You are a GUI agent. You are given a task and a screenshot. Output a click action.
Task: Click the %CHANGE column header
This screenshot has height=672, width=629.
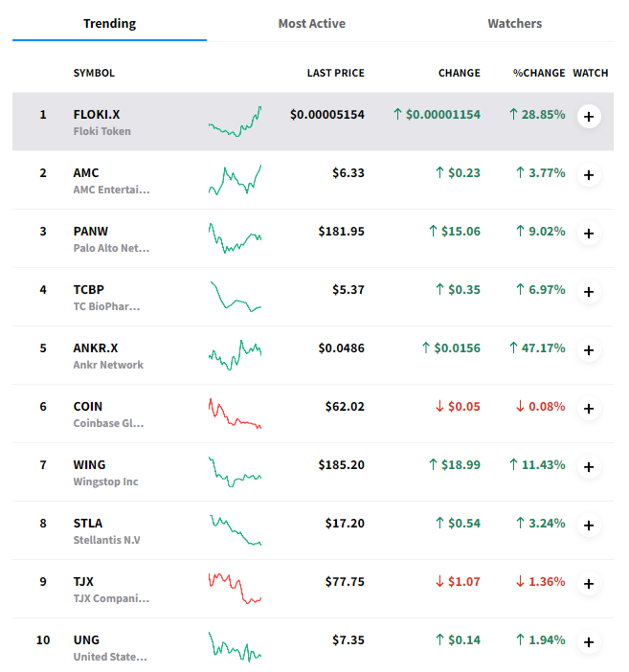(x=539, y=73)
